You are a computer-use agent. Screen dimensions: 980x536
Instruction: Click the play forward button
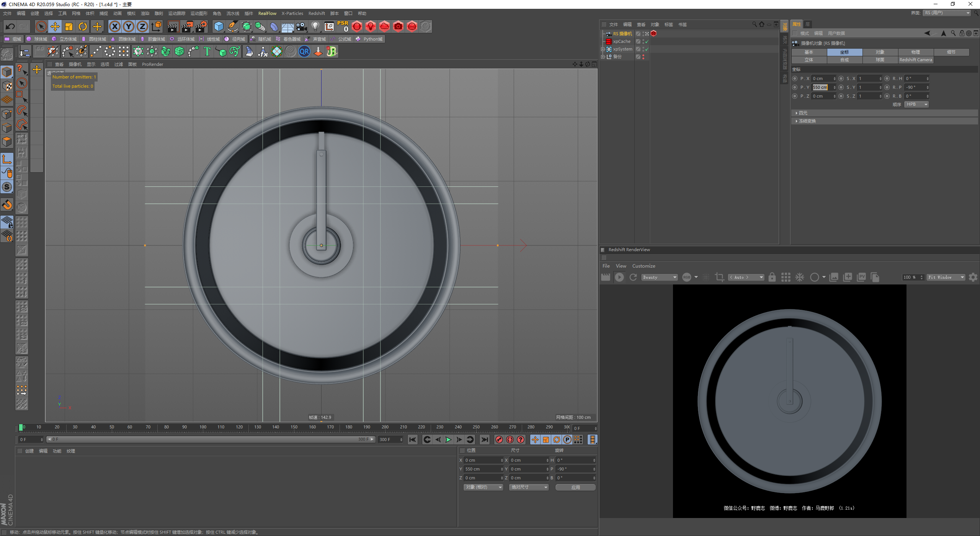(448, 440)
